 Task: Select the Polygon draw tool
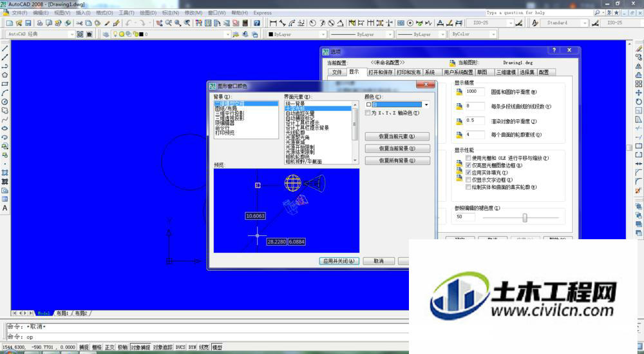click(5, 75)
